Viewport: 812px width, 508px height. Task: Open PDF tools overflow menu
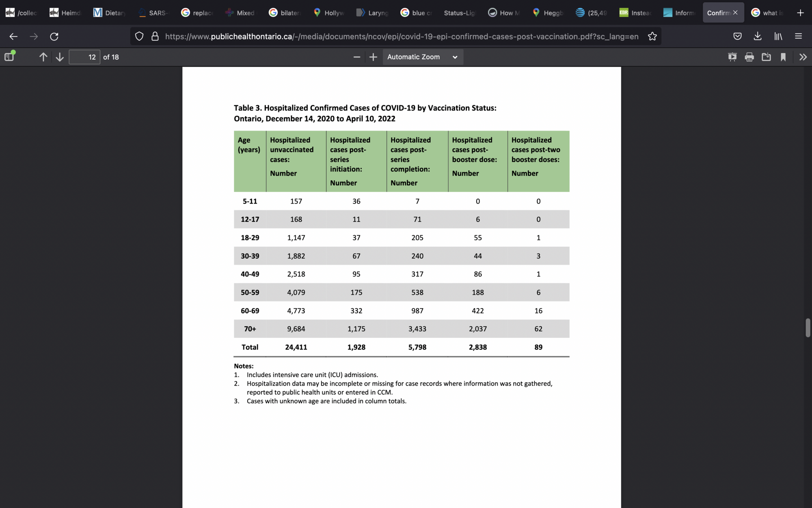803,57
